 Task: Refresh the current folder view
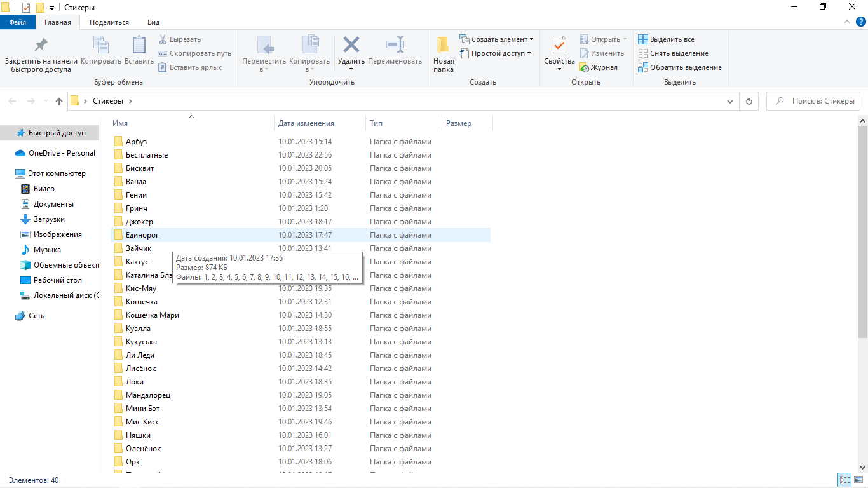749,101
